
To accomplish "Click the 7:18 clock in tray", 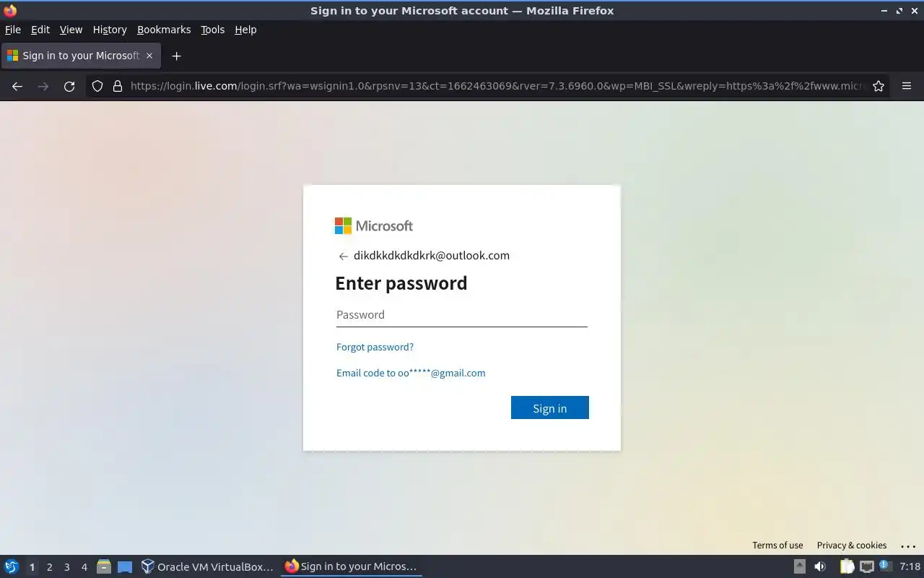I will click(910, 566).
